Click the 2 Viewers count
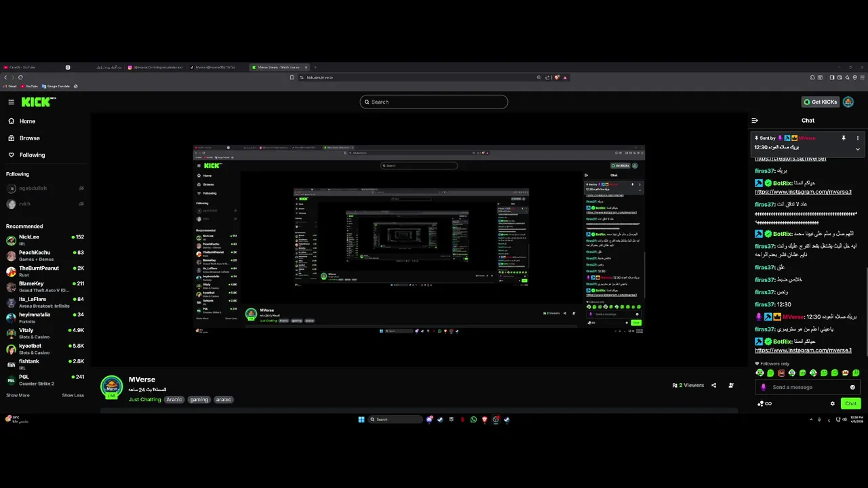Viewport: 868px width, 488px height. [x=688, y=385]
